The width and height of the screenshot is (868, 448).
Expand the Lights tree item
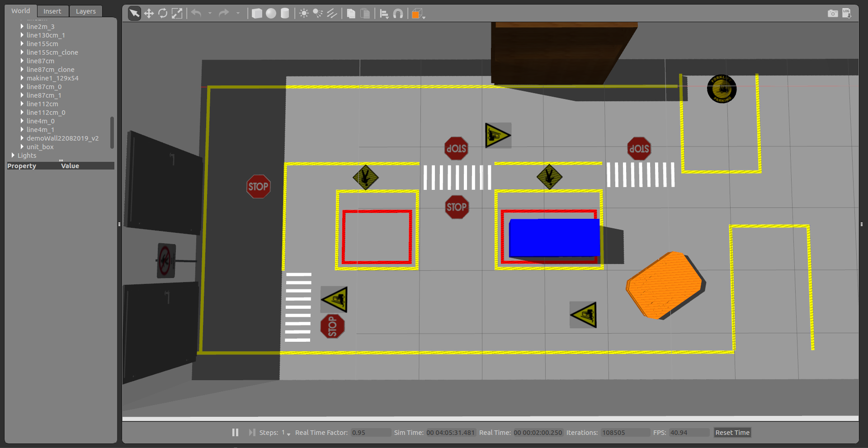click(x=13, y=155)
